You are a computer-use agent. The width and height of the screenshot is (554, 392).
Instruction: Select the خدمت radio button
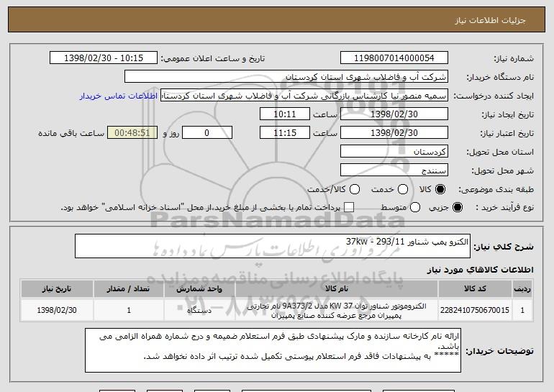pos(403,190)
